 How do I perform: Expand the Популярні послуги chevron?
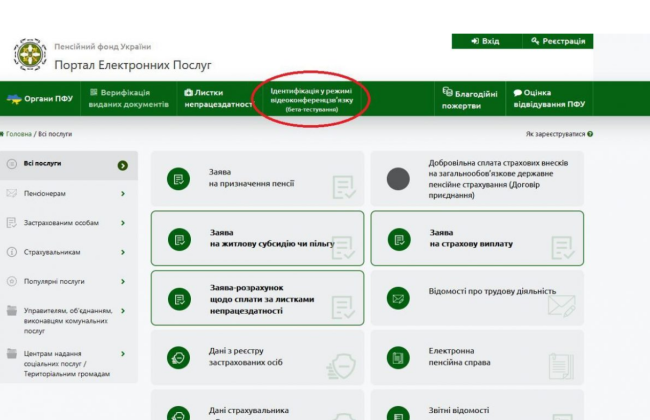[x=123, y=282]
